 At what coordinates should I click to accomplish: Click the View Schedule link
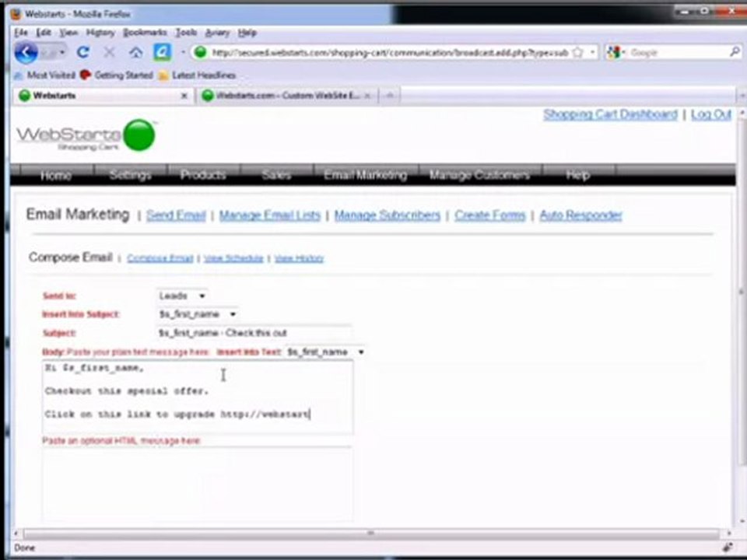coord(233,258)
